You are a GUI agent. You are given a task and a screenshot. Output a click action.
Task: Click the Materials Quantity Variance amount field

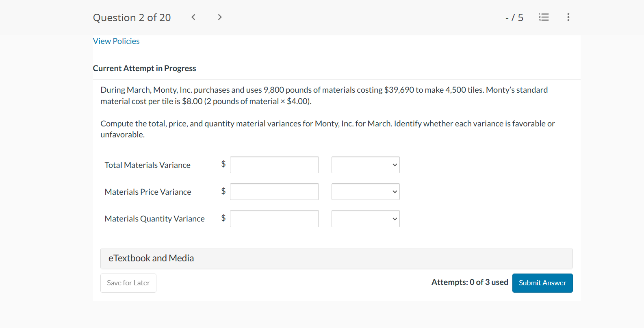click(274, 219)
